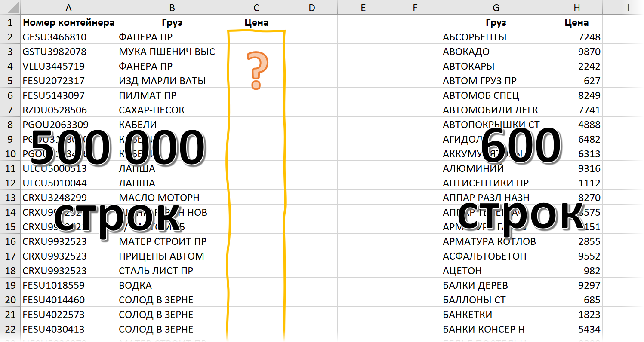The width and height of the screenshot is (644, 342).
Task: Click cell 'АВТОМ ГРУЗ ПР'
Action: click(496, 81)
